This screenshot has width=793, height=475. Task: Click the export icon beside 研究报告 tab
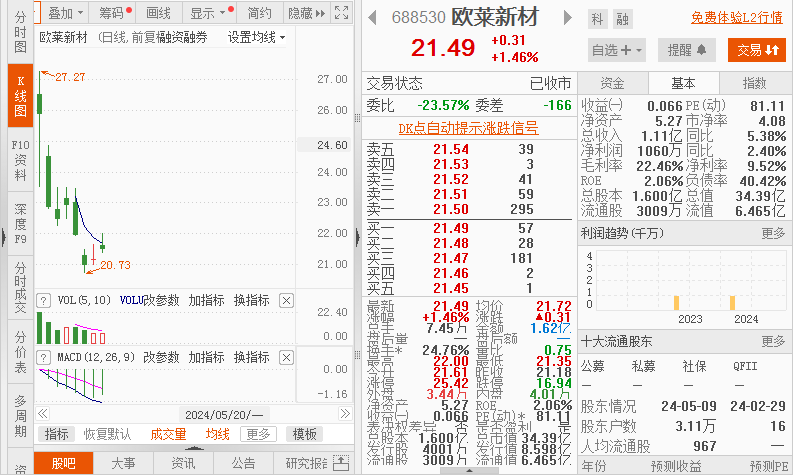(x=341, y=463)
